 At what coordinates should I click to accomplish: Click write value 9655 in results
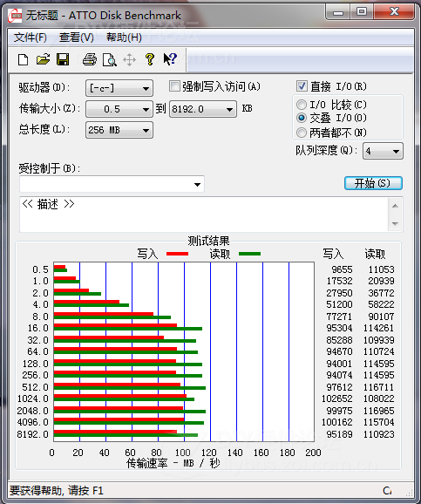(x=342, y=269)
